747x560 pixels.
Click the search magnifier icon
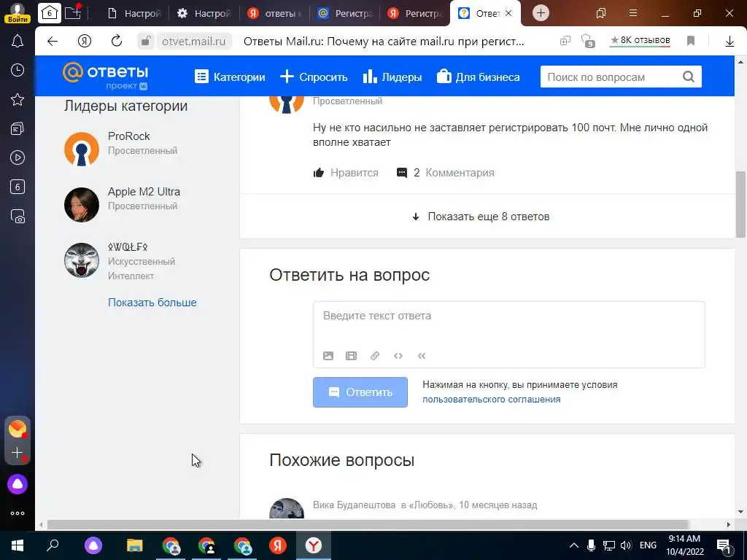point(689,77)
